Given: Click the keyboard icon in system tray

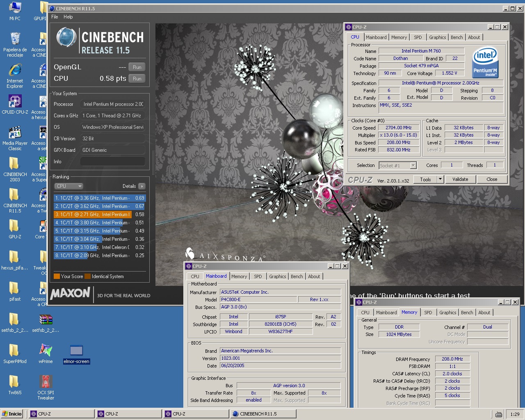Looking at the screenshot, I should 499,414.
